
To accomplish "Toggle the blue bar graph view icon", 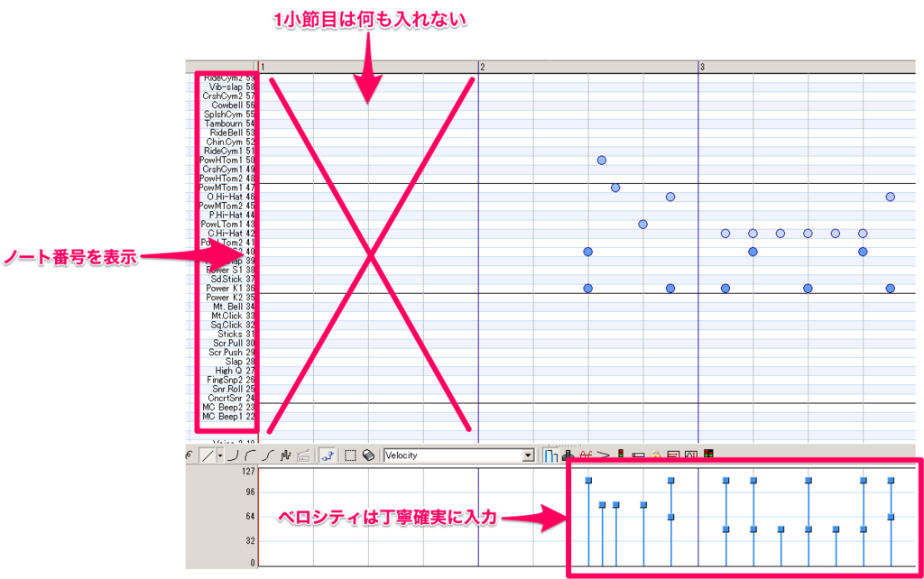I will tap(550, 455).
